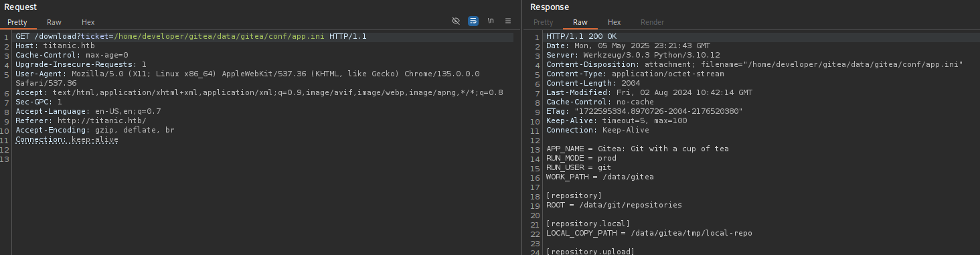Toggle the line wrap icon in Request panel
The height and width of the screenshot is (255, 980).
pyautogui.click(x=473, y=21)
